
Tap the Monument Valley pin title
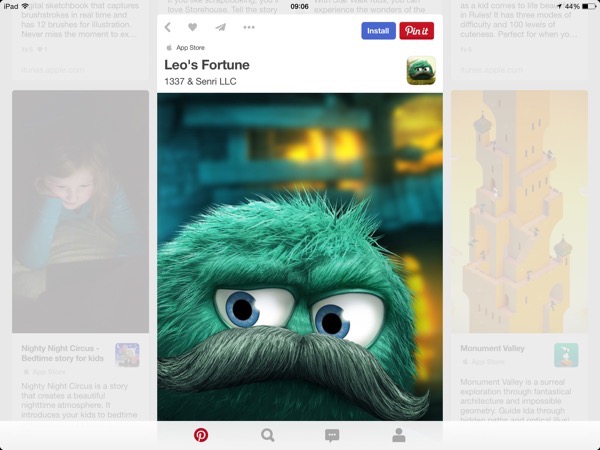pyautogui.click(x=492, y=348)
